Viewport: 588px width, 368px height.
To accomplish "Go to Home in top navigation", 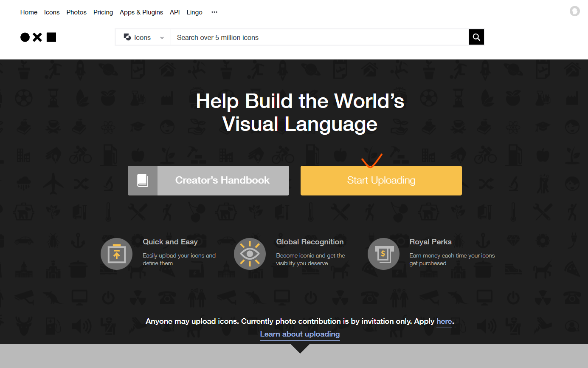I will 29,12.
